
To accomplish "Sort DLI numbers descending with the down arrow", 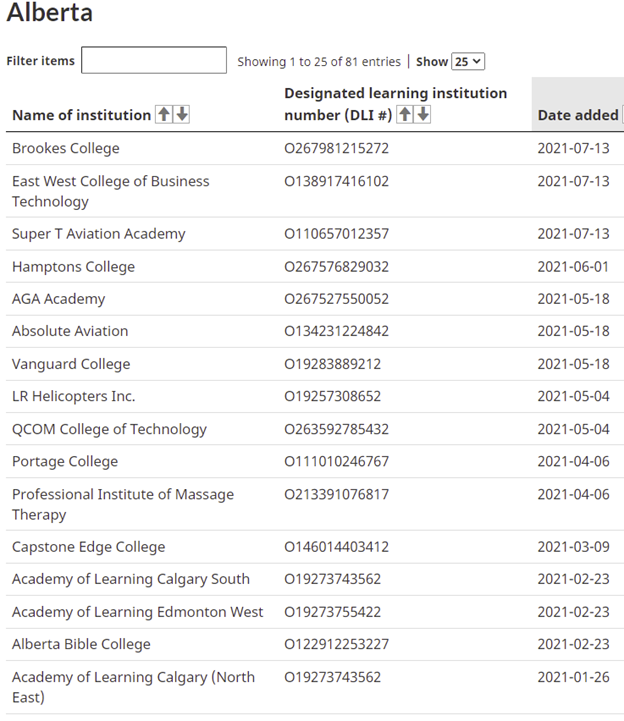I will [423, 114].
